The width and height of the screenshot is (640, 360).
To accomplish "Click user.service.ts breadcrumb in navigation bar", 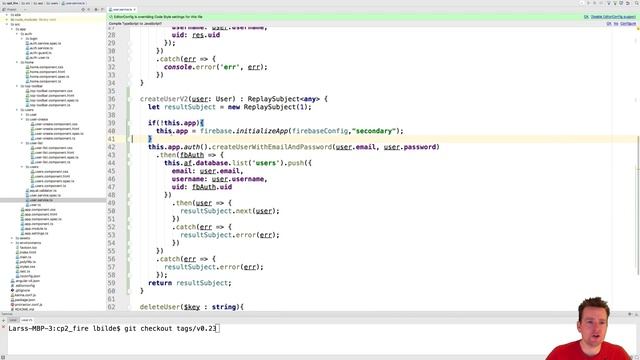I will [x=73, y=3].
